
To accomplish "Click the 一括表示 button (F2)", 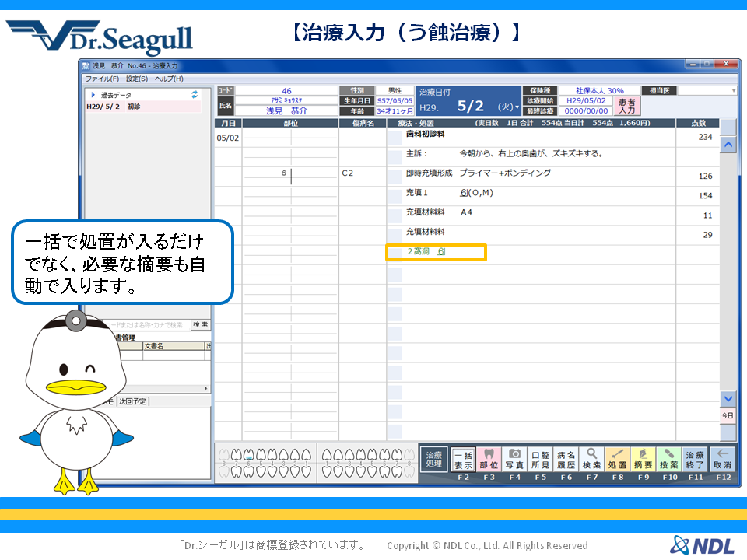I will (463, 459).
